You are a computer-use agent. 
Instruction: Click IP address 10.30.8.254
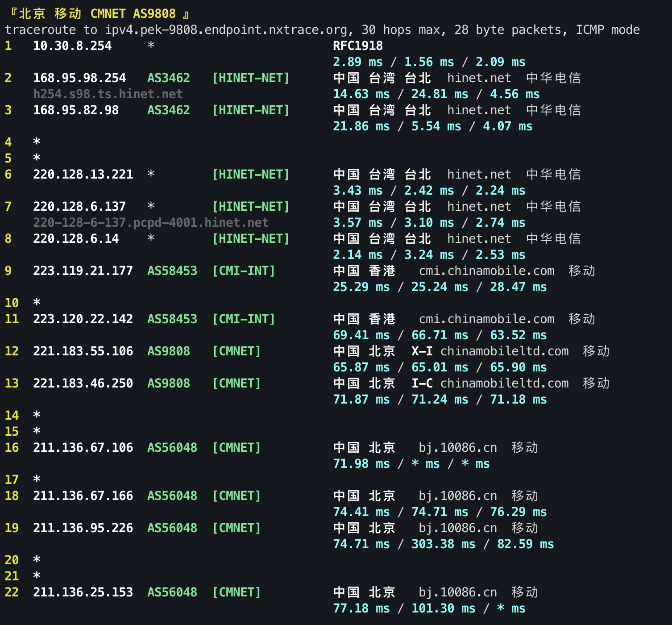tap(72, 46)
